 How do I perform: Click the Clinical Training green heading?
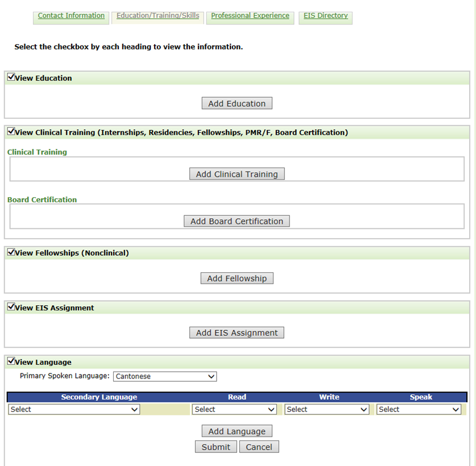click(37, 152)
